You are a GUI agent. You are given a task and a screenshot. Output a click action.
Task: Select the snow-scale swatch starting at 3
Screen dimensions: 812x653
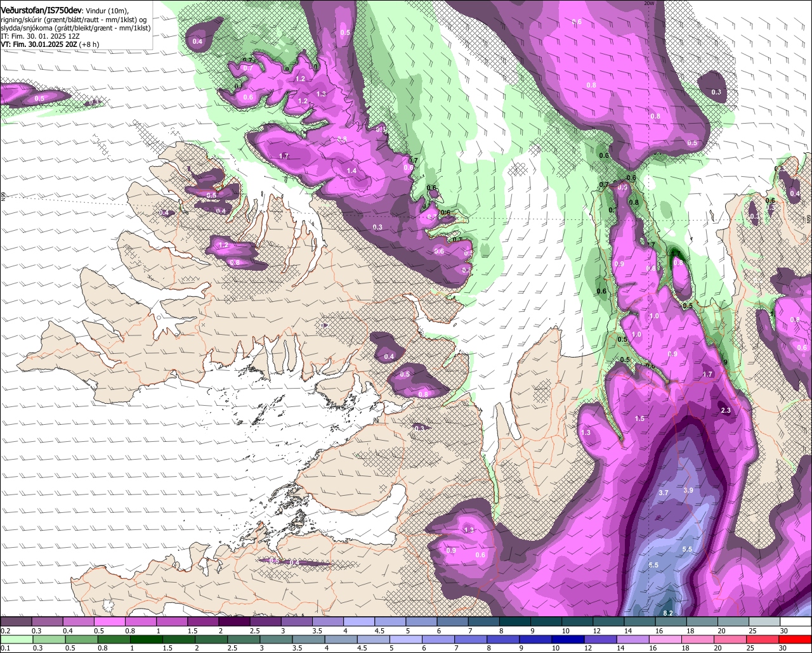coord(296,621)
